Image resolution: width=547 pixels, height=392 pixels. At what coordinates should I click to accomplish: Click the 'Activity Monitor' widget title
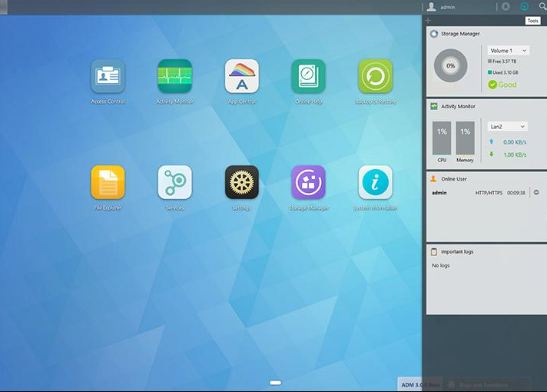point(458,107)
